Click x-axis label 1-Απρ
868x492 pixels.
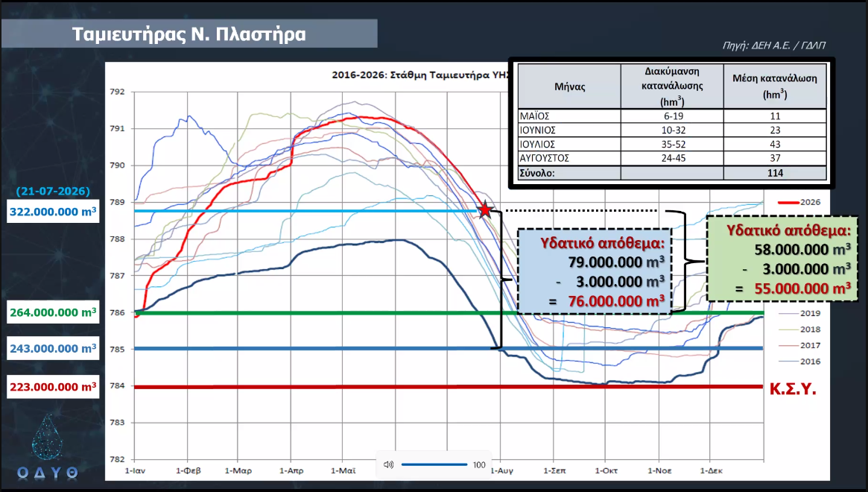pos(291,470)
